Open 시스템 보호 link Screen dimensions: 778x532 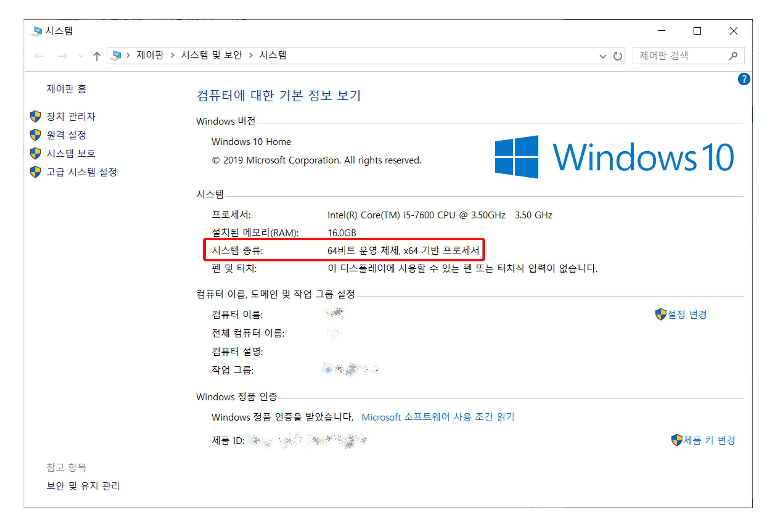71,153
